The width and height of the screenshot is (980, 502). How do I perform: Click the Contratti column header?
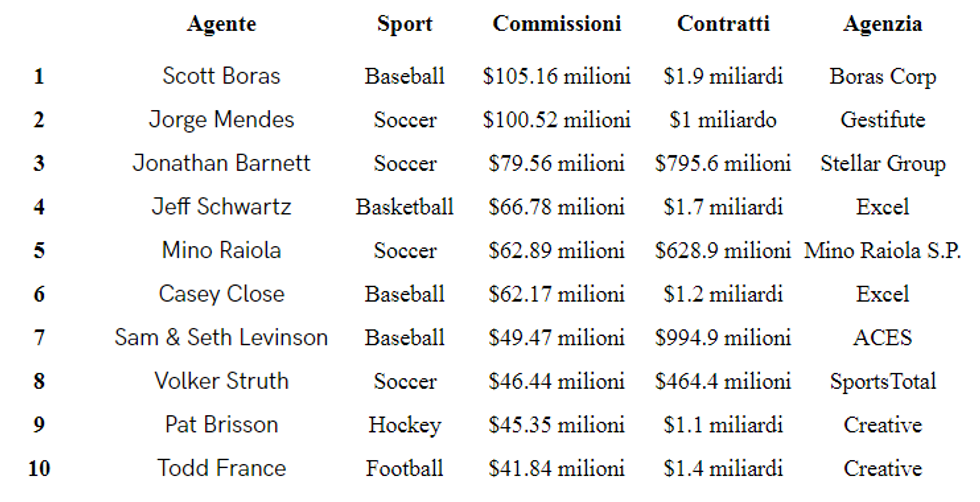pos(723,24)
